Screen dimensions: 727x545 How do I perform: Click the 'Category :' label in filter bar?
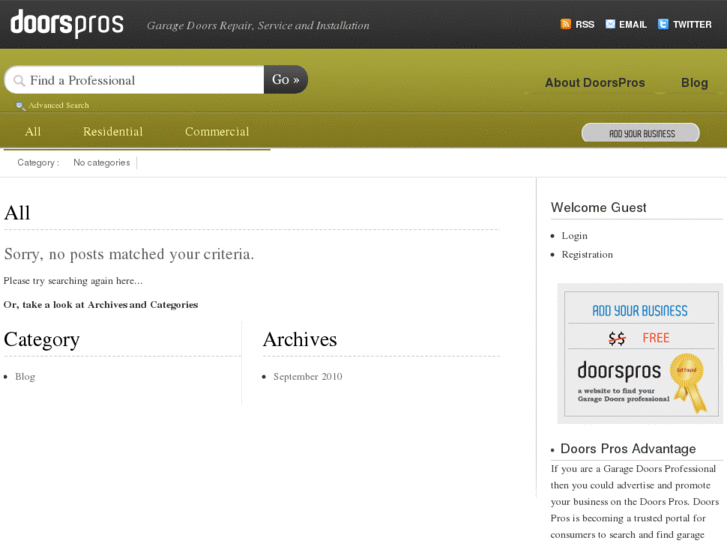pos(38,163)
